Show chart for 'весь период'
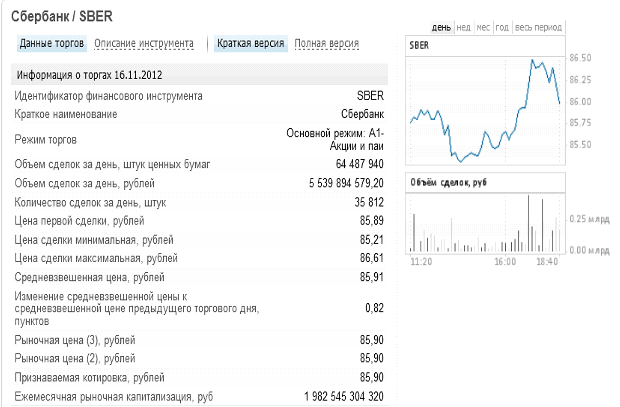This screenshot has height=407, width=620. click(x=537, y=28)
